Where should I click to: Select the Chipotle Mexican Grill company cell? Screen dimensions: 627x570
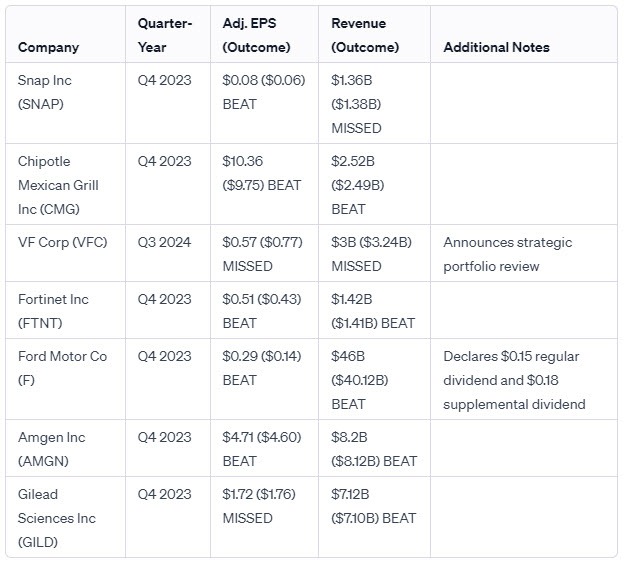pyautogui.click(x=58, y=185)
